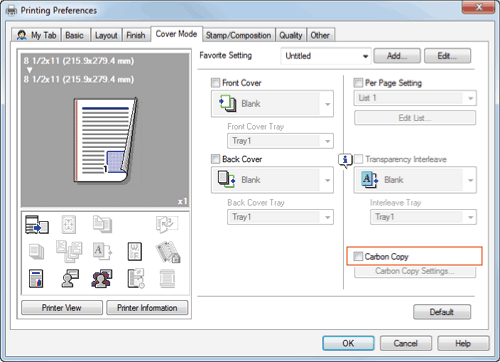Click the Cancel button
The width and height of the screenshot is (500, 362).
point(406,343)
